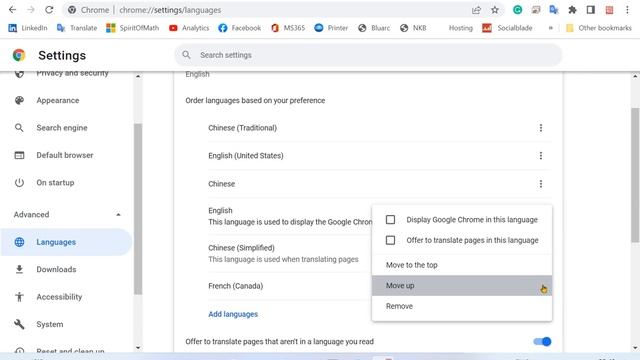
Task: Open the SpiritOfMath bookmark
Action: (132, 28)
